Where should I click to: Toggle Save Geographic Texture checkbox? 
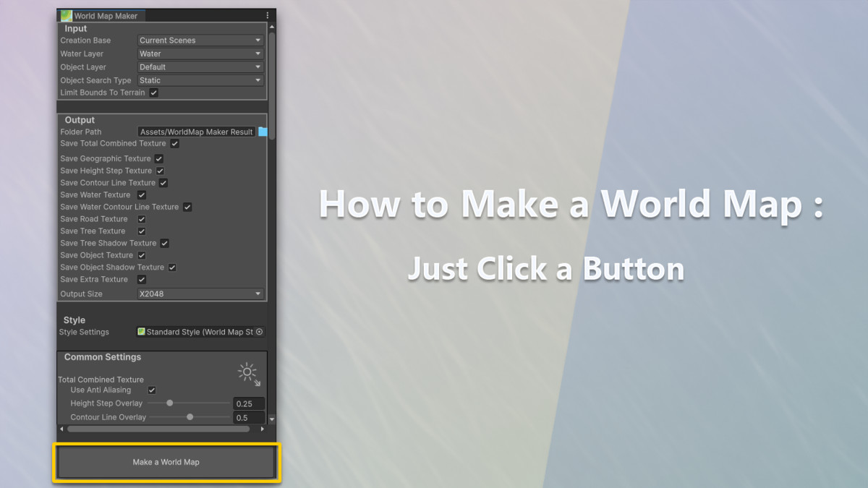(159, 158)
